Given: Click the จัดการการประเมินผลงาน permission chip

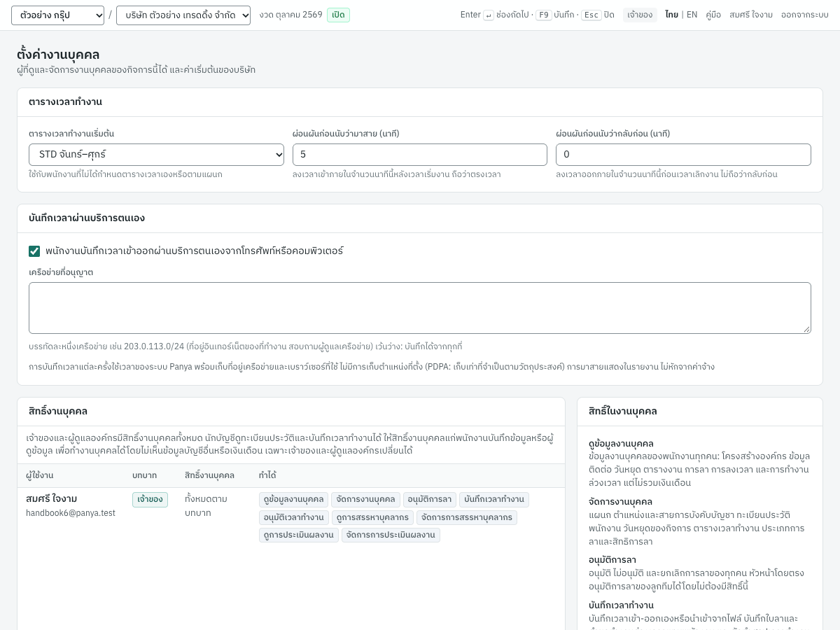Looking at the screenshot, I should pyautogui.click(x=391, y=535).
